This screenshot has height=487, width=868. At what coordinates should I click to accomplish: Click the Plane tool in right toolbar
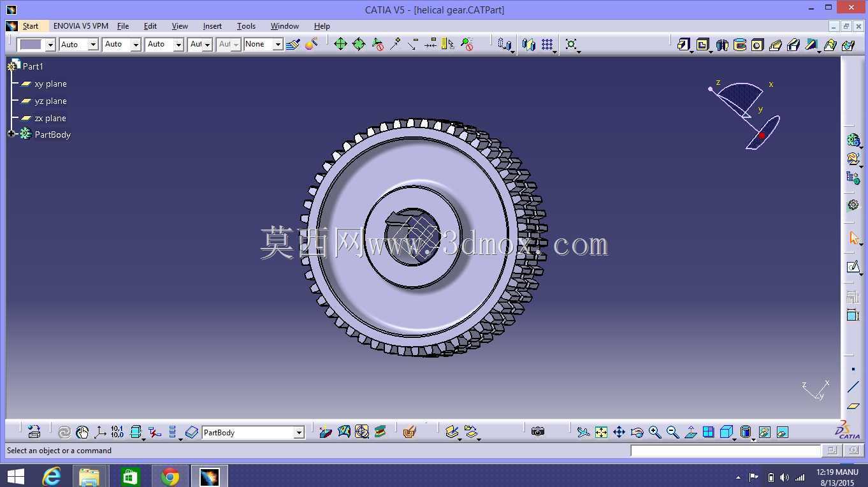(853, 405)
